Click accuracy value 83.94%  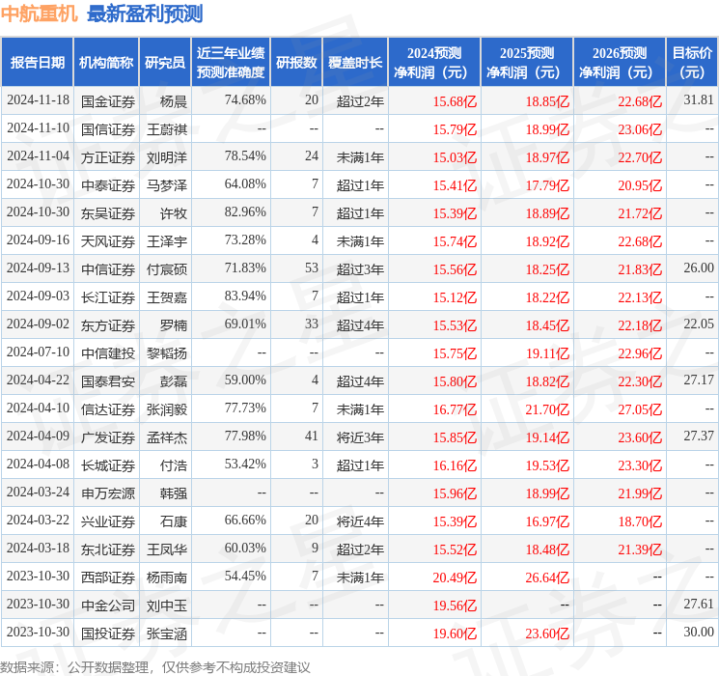(245, 295)
